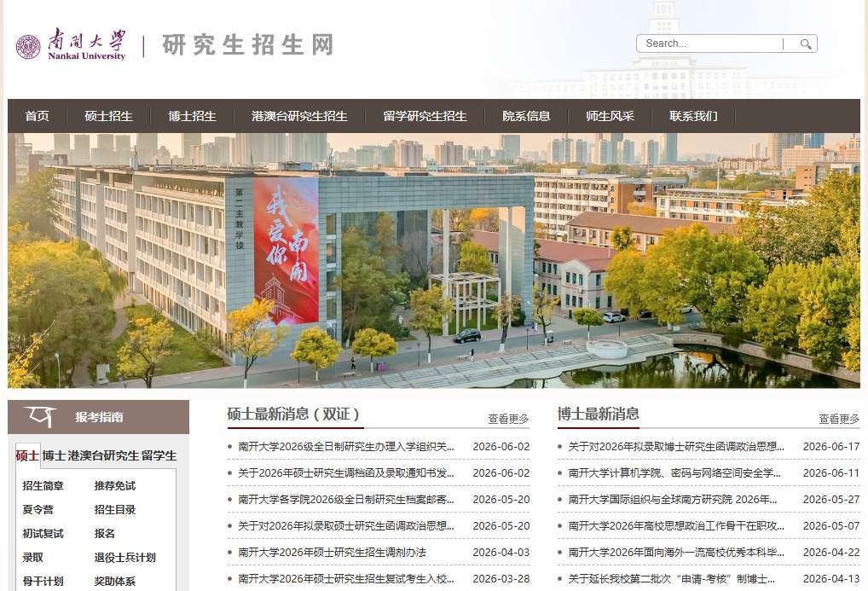Switch to the 留学生 guide tab

pos(159,455)
